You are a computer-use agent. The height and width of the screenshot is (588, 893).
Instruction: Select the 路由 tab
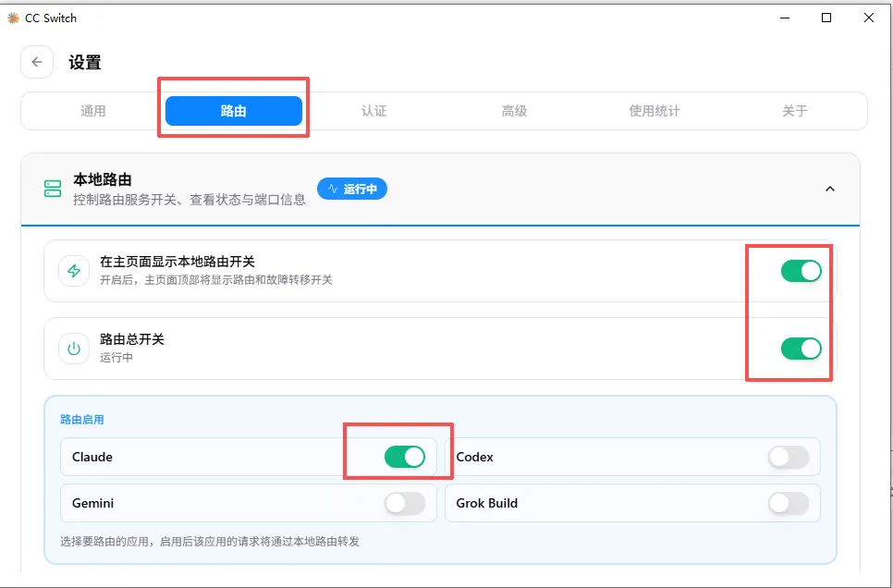click(234, 111)
